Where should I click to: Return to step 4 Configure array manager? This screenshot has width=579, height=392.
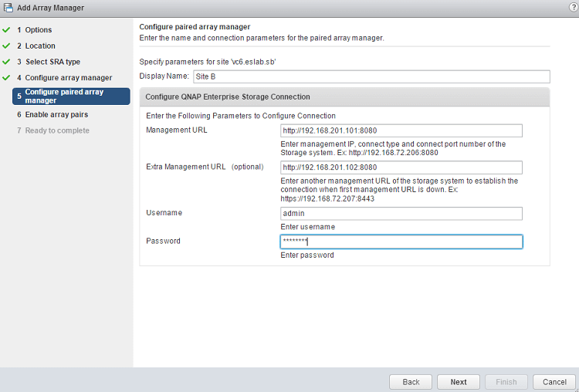pos(68,78)
